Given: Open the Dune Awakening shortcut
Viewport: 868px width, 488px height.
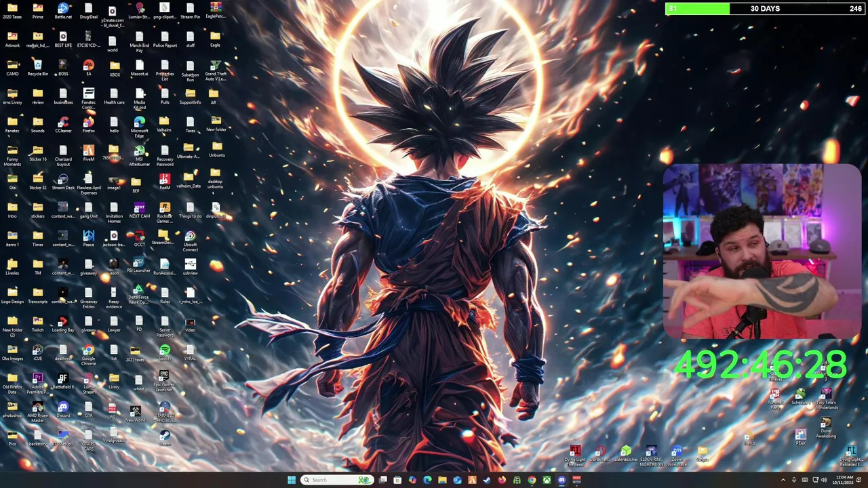Looking at the screenshot, I should [826, 428].
